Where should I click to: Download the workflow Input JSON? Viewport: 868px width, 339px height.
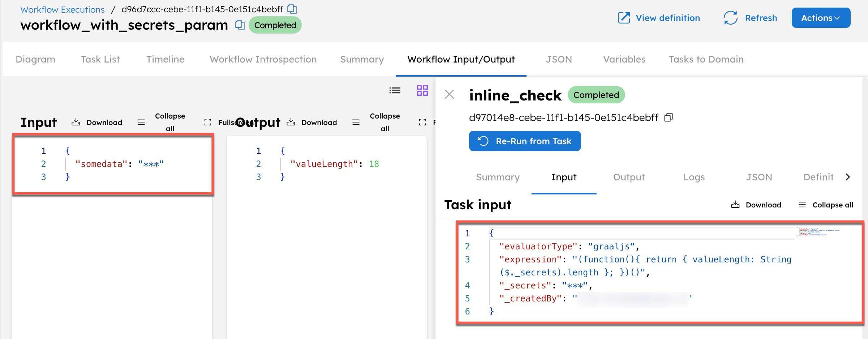coord(97,123)
